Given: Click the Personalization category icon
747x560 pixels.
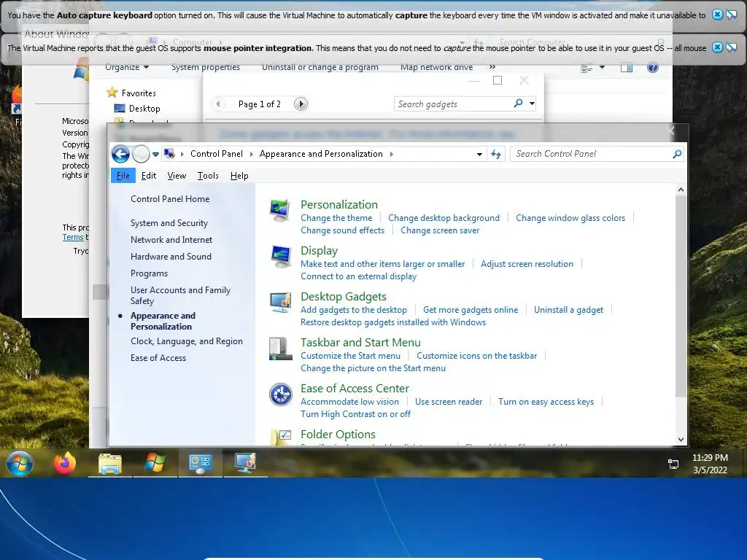Looking at the screenshot, I should 279,211.
